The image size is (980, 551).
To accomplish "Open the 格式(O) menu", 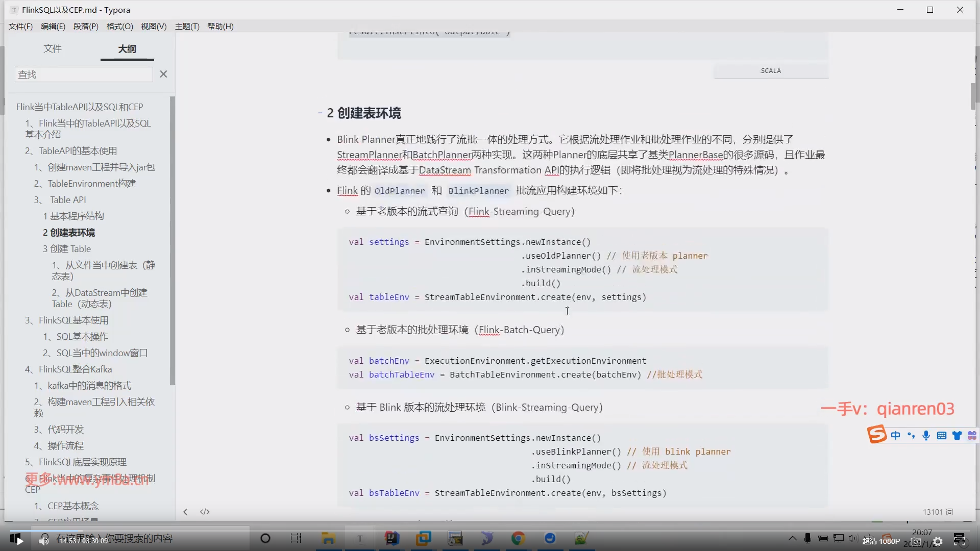I will point(119,26).
